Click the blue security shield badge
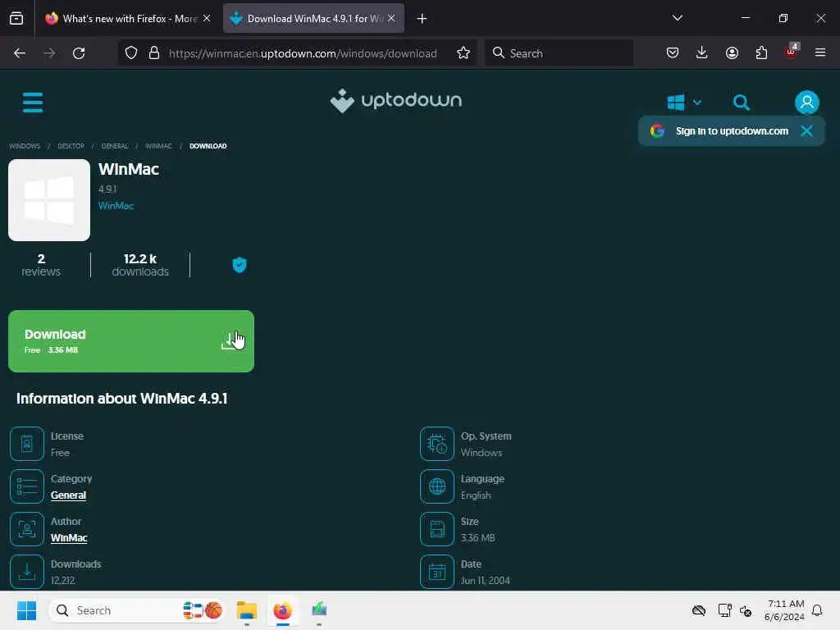The height and width of the screenshot is (630, 840). [x=240, y=265]
